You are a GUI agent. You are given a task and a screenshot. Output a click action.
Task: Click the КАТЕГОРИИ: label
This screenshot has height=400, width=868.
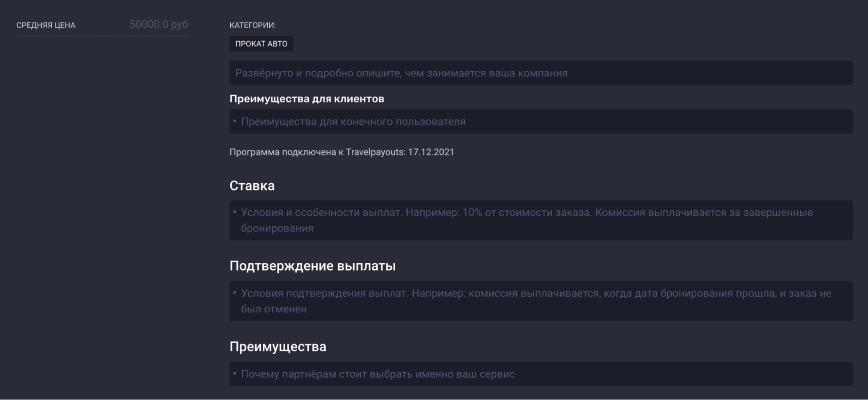252,25
